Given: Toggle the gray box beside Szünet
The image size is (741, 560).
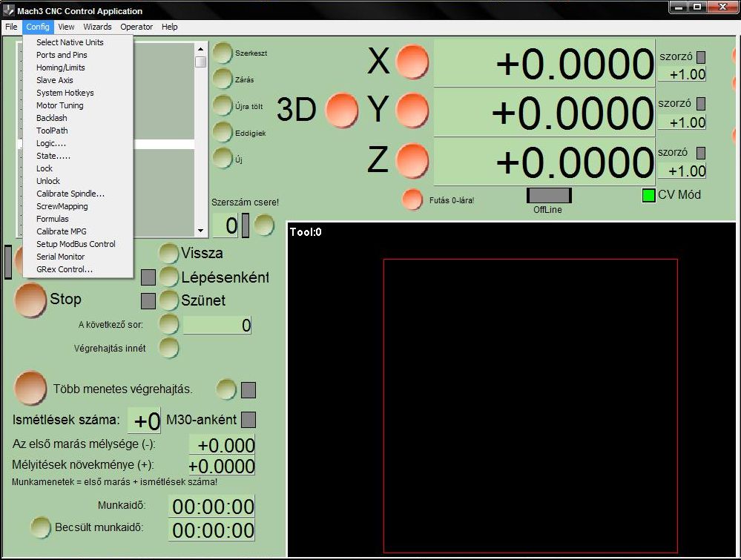Looking at the screenshot, I should 148,300.
